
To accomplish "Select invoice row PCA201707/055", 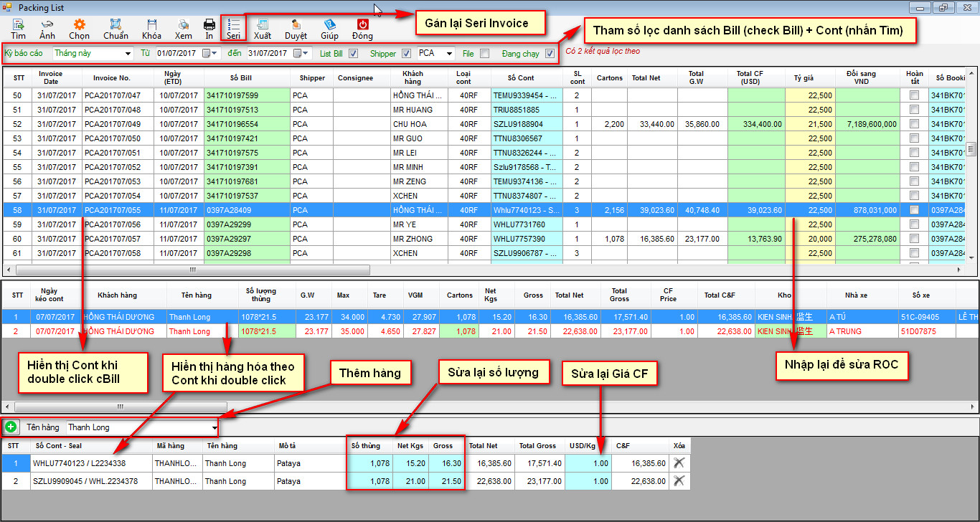I will tap(485, 210).
